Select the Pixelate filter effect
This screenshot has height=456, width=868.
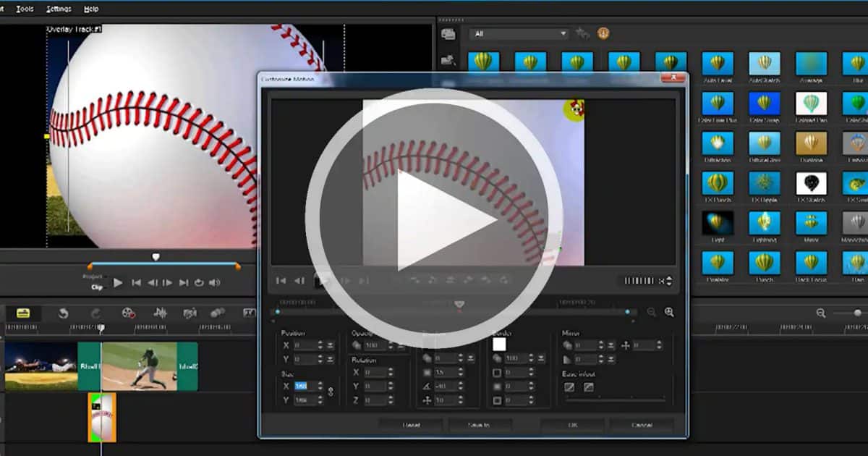click(x=716, y=262)
